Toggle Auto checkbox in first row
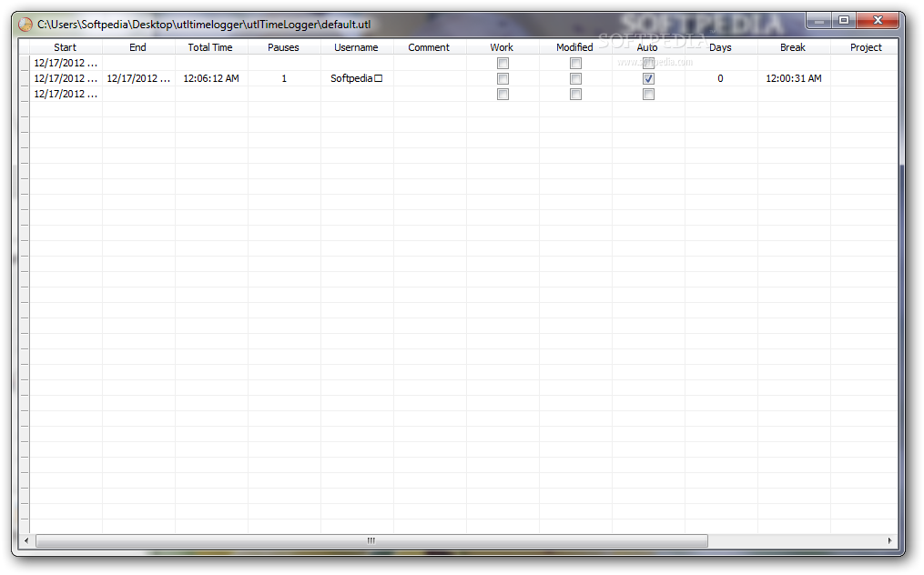This screenshot has height=575, width=924. (x=648, y=63)
